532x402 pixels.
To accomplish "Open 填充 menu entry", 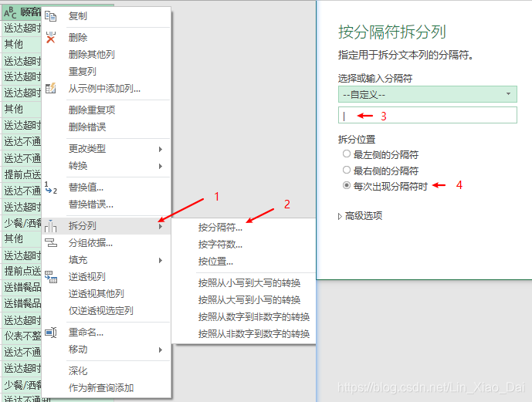I will click(78, 259).
